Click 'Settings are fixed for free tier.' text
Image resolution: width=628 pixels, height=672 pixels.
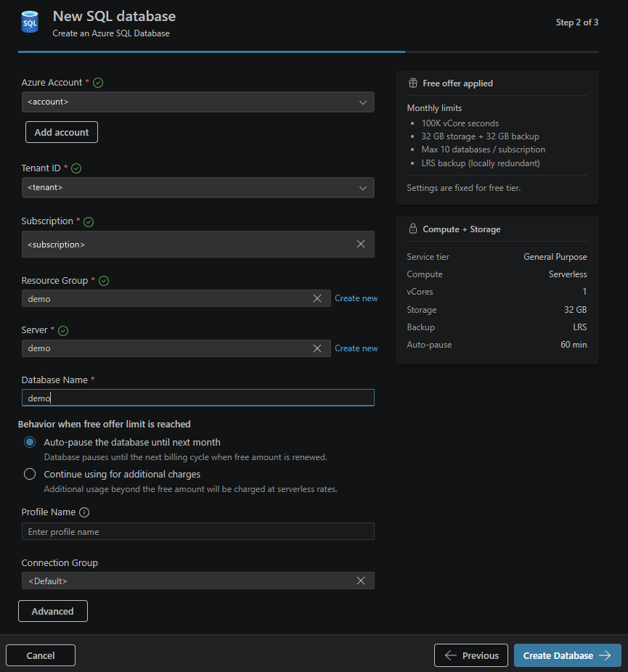coord(463,188)
